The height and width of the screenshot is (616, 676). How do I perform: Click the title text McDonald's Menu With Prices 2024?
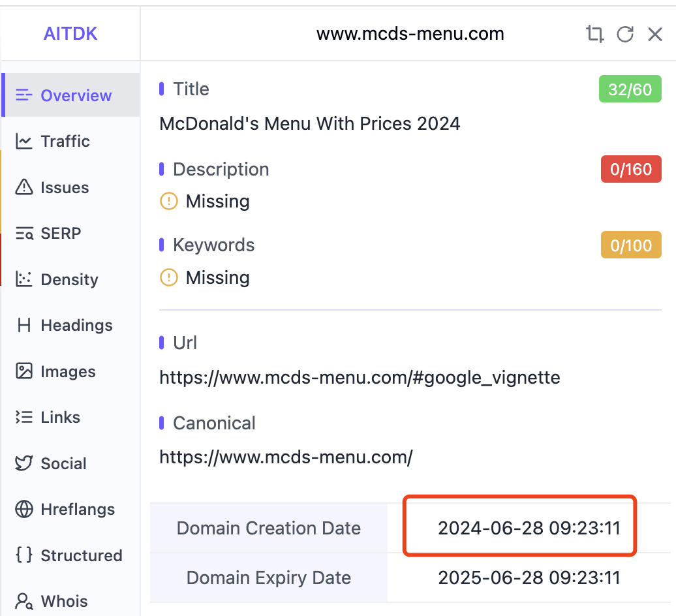310,124
